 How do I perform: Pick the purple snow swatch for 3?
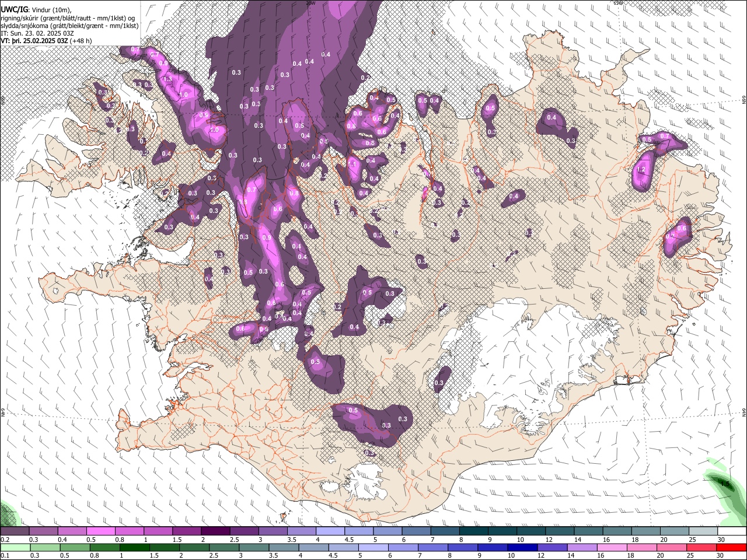coord(272,531)
